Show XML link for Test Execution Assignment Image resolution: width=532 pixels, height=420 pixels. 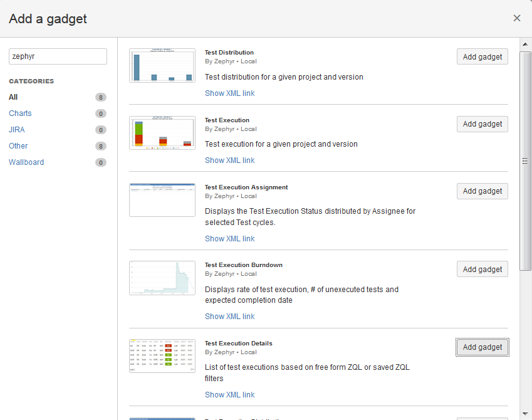(229, 239)
